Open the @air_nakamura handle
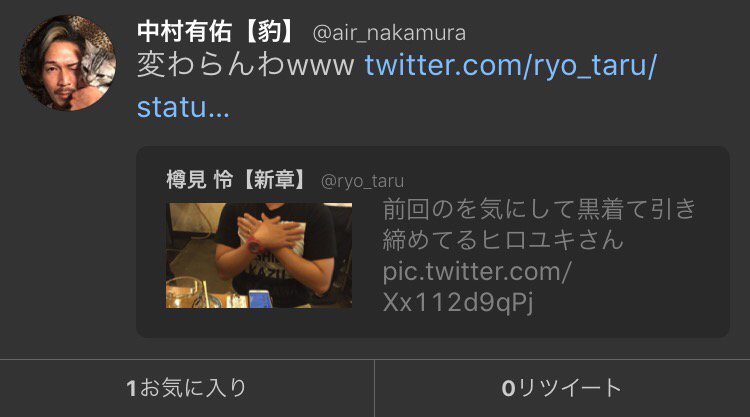This screenshot has width=750, height=417. tap(389, 33)
